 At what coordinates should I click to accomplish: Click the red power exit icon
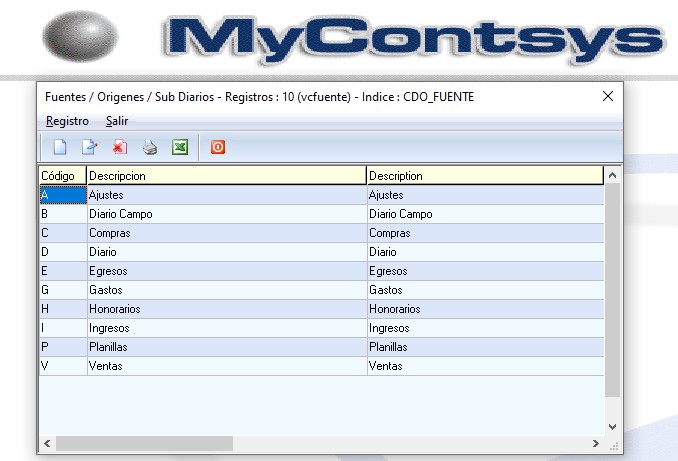217,148
